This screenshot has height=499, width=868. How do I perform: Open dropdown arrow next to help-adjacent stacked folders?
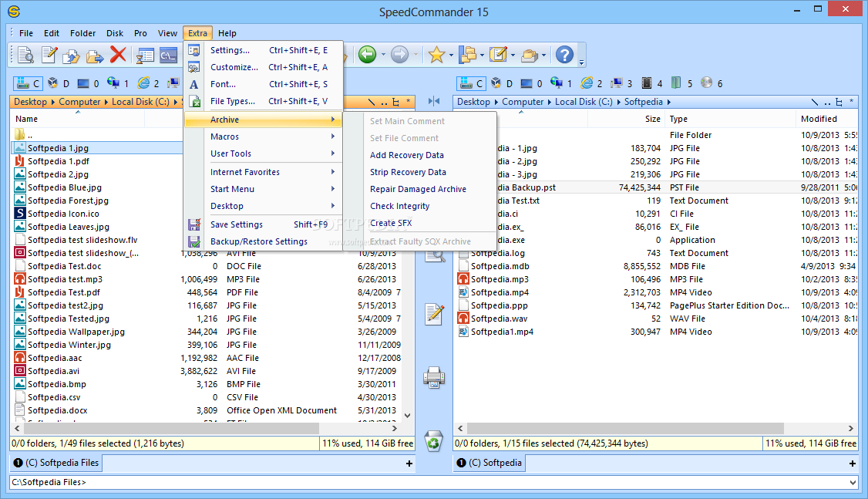[543, 55]
